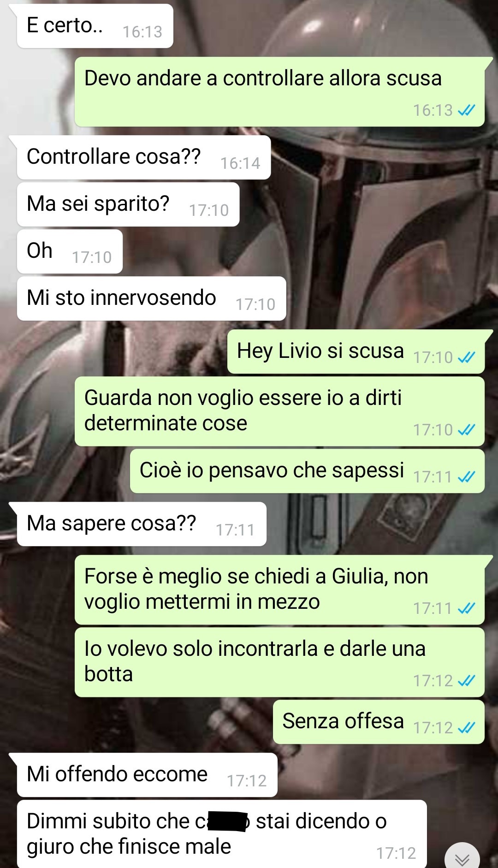Select the 'Mi sto innervosendo' message
498x868 pixels.
click(x=151, y=298)
